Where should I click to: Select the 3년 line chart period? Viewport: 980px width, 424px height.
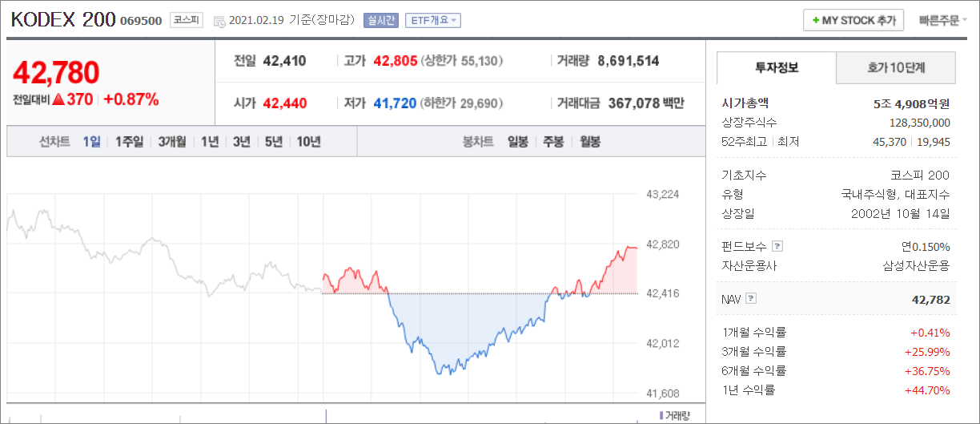(x=242, y=142)
